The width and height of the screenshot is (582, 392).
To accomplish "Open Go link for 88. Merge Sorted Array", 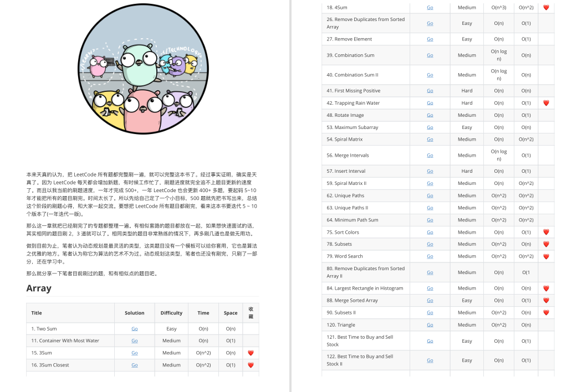I will 430,301.
